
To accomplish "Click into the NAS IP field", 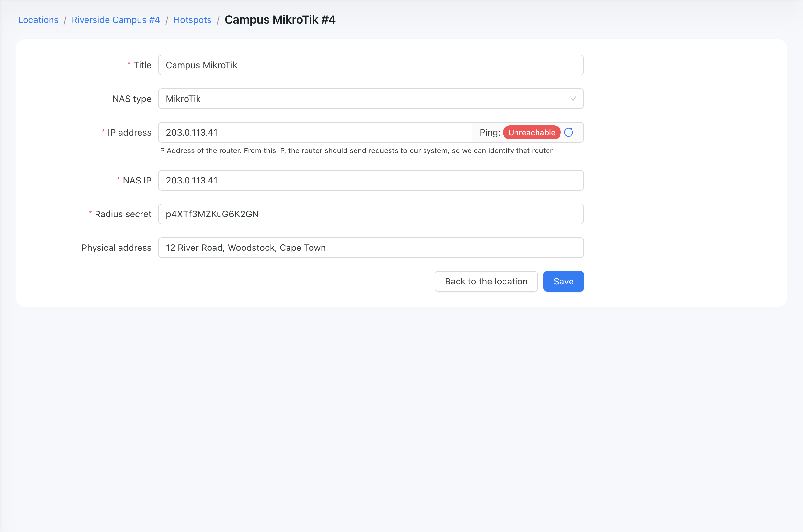I will click(371, 180).
